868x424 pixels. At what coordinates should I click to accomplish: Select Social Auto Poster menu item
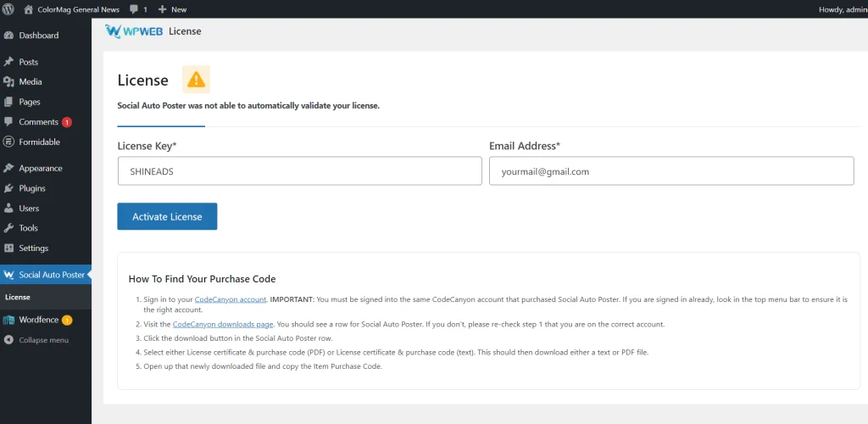point(46,275)
